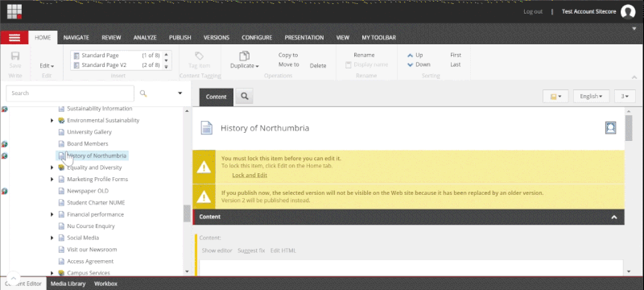
Task: Click Copy to in Operations
Action: pyautogui.click(x=288, y=55)
